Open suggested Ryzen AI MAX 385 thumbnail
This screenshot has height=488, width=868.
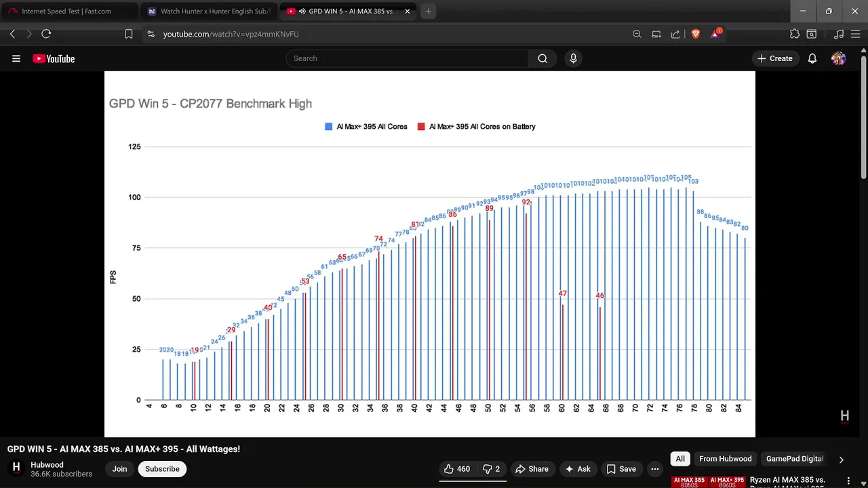[708, 482]
